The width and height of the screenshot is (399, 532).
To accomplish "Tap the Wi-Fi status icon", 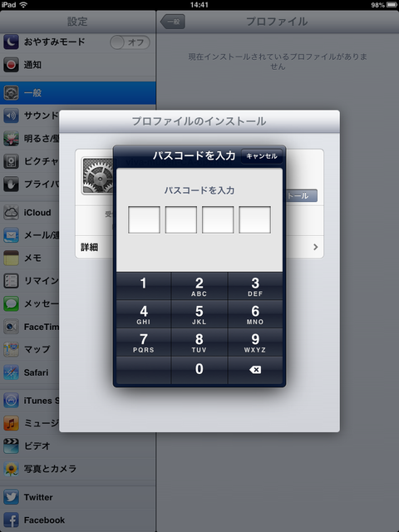I will pos(23,5).
